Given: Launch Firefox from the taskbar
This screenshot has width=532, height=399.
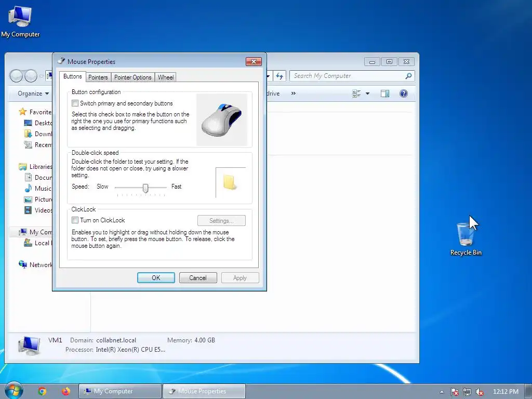Looking at the screenshot, I should click(x=66, y=391).
